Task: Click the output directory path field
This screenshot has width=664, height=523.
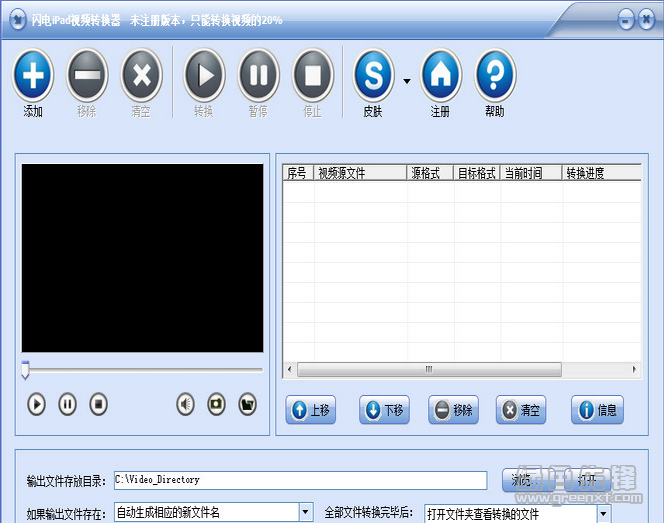Action: pos(300,480)
